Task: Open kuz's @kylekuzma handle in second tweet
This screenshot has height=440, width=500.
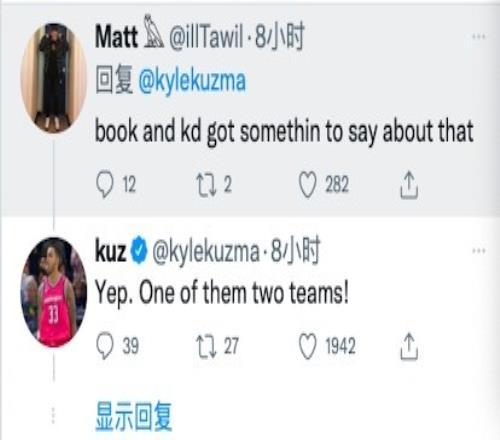Action: [206, 251]
